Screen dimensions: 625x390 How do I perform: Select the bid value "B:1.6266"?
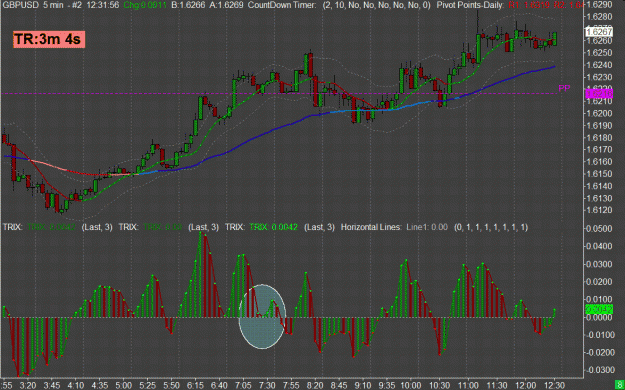point(189,5)
